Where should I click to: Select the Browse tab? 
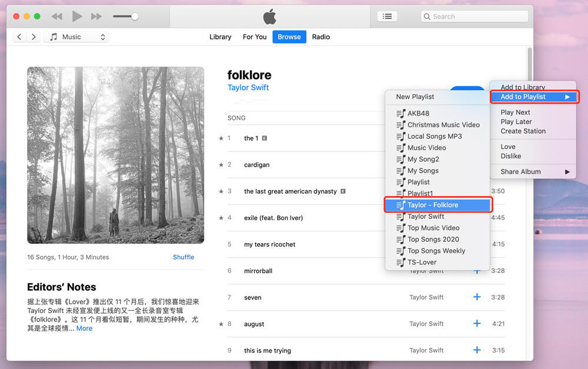pyautogui.click(x=289, y=37)
